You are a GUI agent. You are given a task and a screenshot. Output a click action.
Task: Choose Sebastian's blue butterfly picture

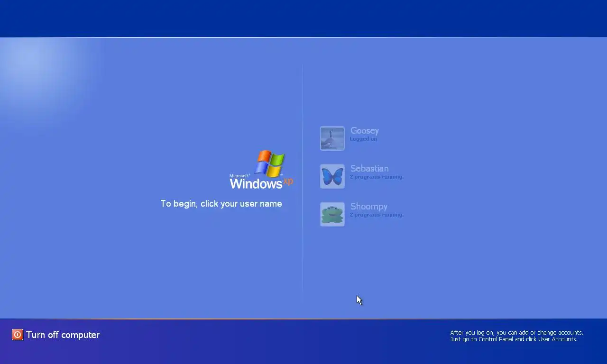click(332, 176)
